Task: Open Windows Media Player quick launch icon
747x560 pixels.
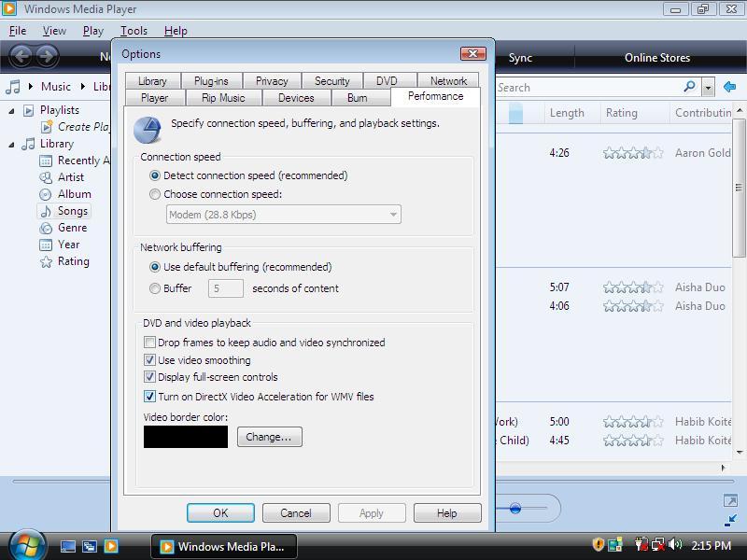Action: click(x=111, y=546)
